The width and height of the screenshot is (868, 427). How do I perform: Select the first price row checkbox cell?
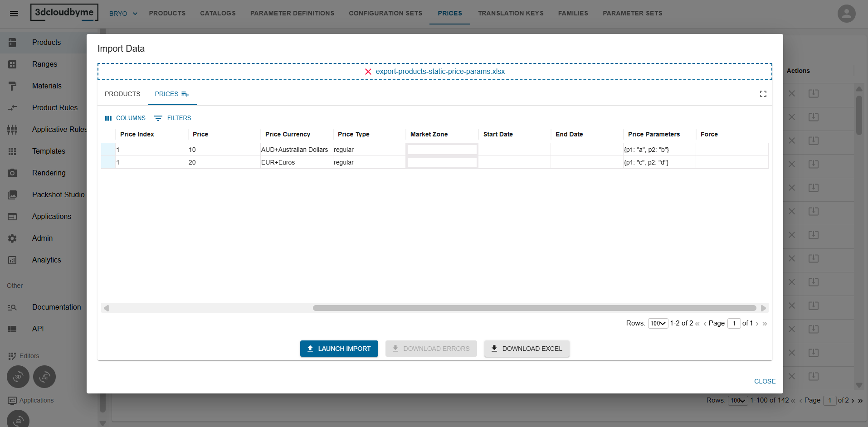[108, 150]
